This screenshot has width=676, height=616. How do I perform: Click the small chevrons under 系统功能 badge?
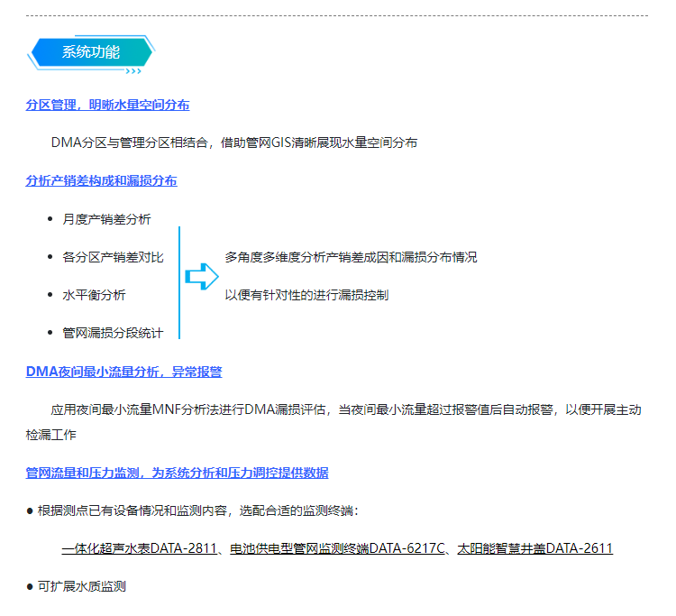pyautogui.click(x=137, y=69)
